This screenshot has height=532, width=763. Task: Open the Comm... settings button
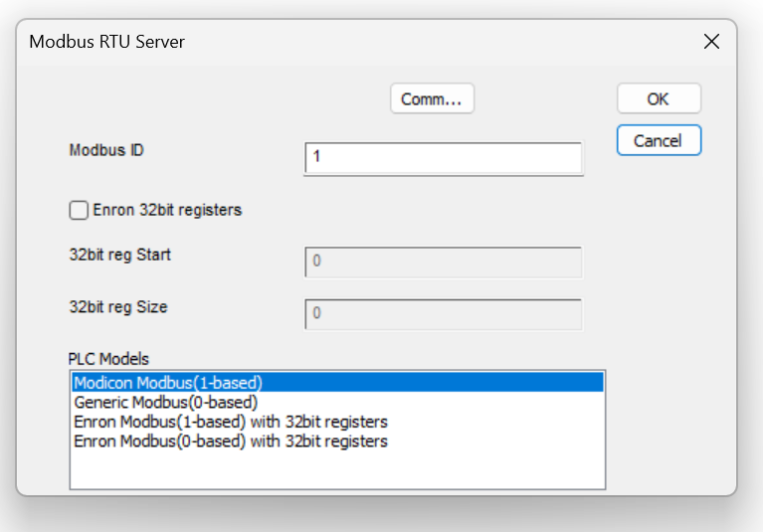(432, 98)
